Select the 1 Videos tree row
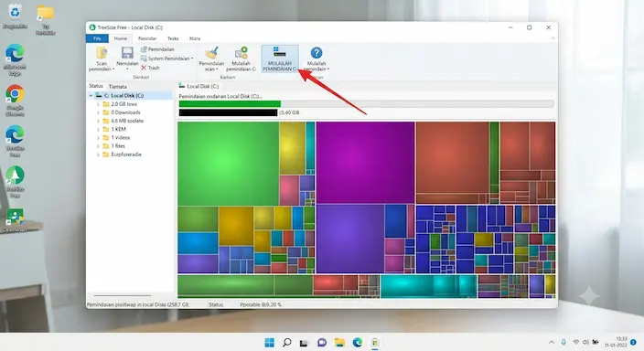This screenshot has height=351, width=644. (130, 138)
